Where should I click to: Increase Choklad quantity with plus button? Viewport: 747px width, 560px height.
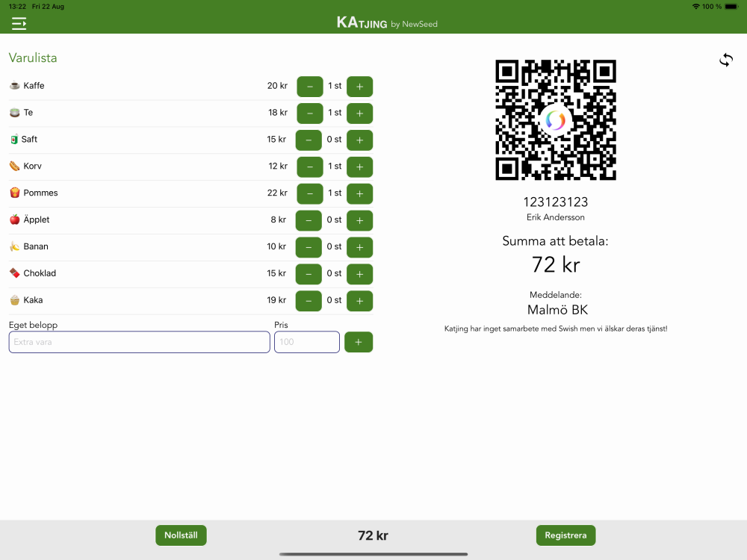[360, 274]
